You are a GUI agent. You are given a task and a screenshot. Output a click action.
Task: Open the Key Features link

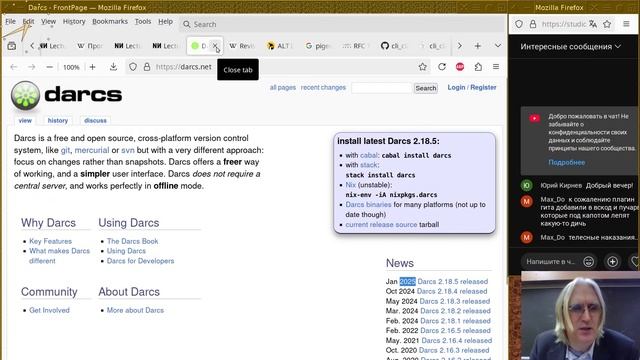(x=51, y=241)
